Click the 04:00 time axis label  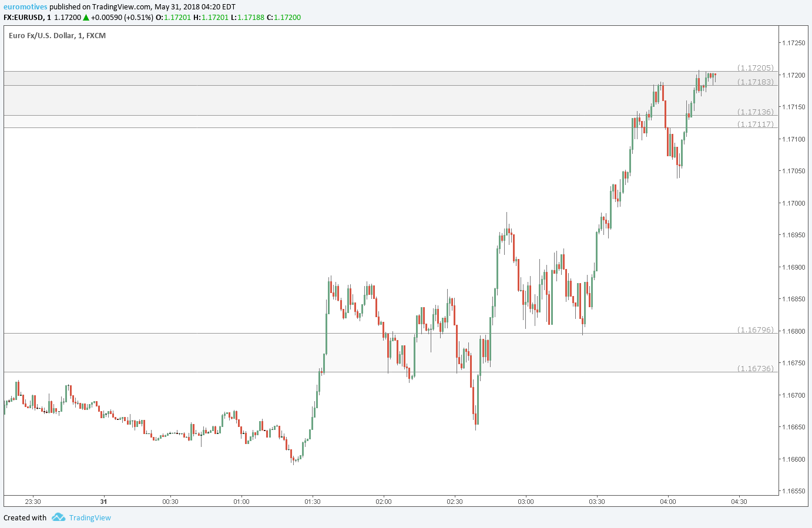(668, 502)
